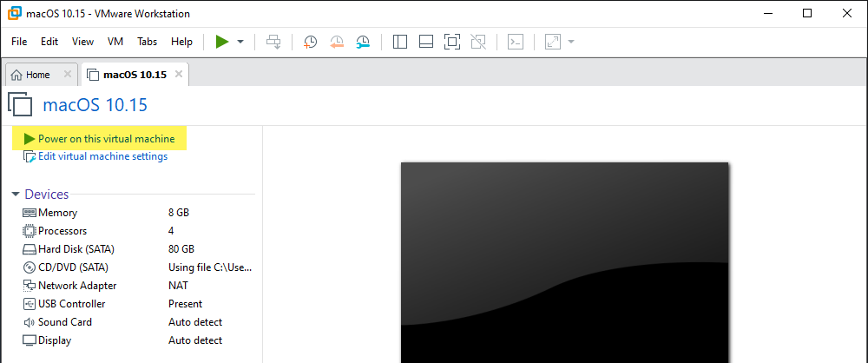
Task: Click the USB Controller Present value
Action: pos(185,304)
